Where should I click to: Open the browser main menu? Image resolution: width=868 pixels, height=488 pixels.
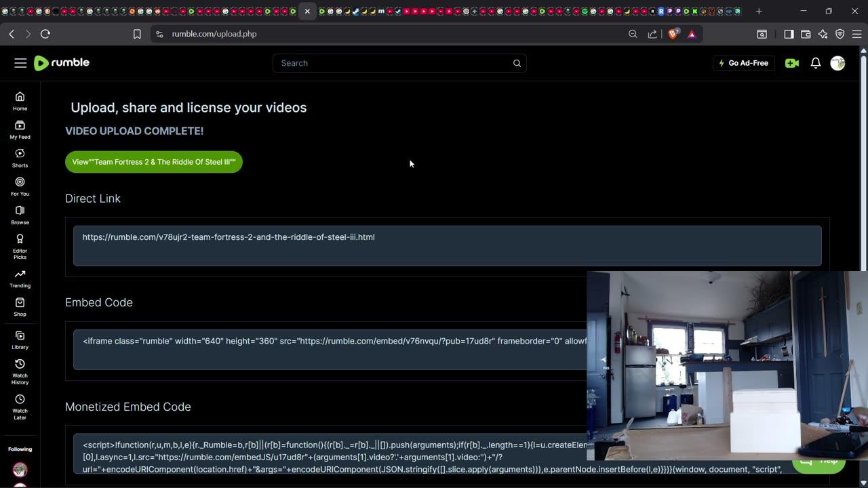point(857,34)
